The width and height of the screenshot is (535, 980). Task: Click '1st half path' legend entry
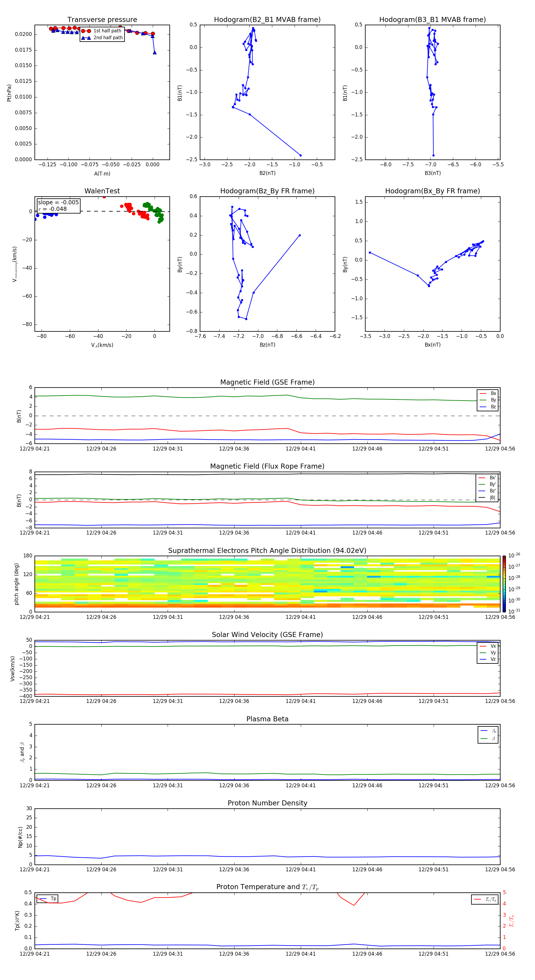pos(102,31)
